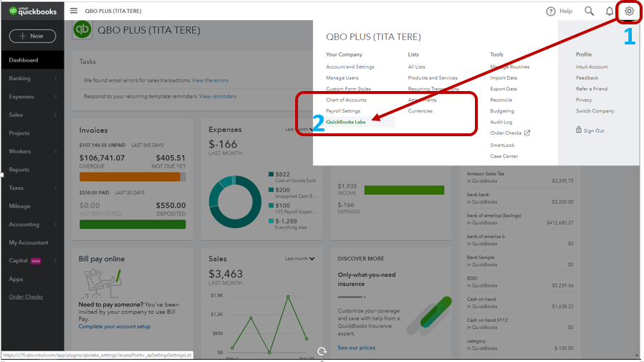This screenshot has height=362, width=644.
Task: Open SmartLook tool
Action: click(502, 145)
